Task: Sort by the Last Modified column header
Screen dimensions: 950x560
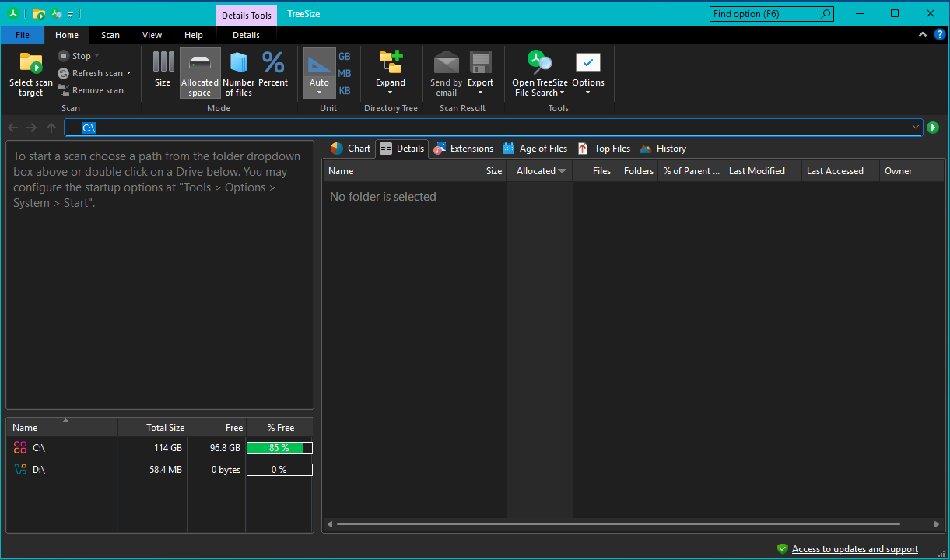Action: pyautogui.click(x=762, y=171)
